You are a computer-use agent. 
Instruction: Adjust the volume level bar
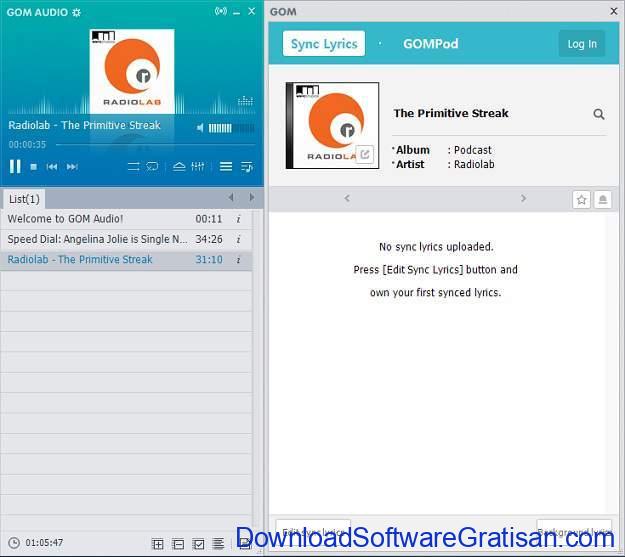click(x=231, y=128)
